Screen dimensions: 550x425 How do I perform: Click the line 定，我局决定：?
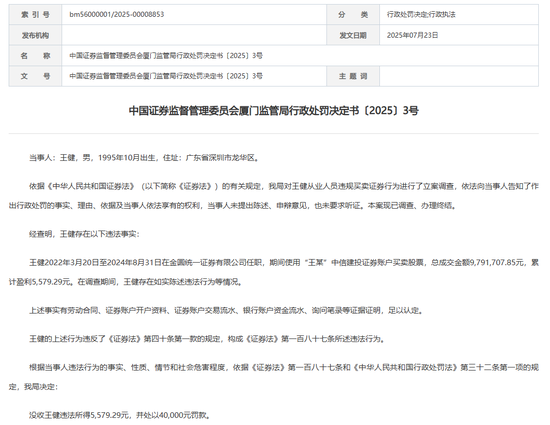pyautogui.click(x=33, y=387)
